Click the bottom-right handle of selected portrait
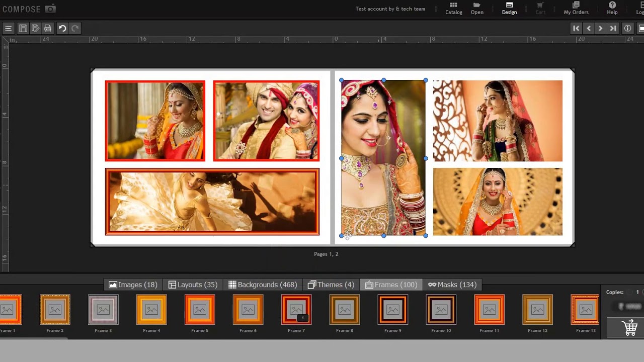The image size is (644, 362). pyautogui.click(x=426, y=235)
